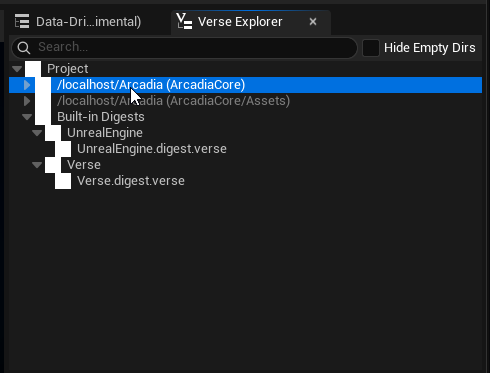
Task: Collapse the UnrealEngine folder node
Action: [37, 133]
